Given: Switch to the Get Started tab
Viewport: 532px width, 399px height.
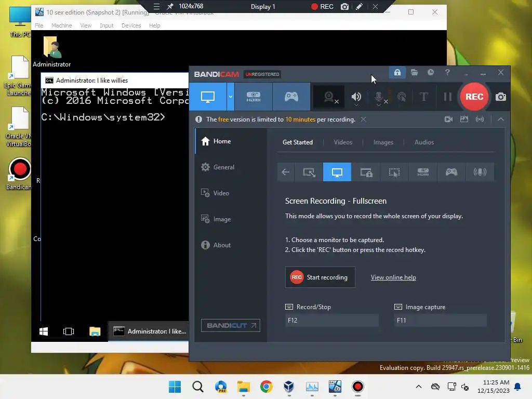Looking at the screenshot, I should (298, 142).
